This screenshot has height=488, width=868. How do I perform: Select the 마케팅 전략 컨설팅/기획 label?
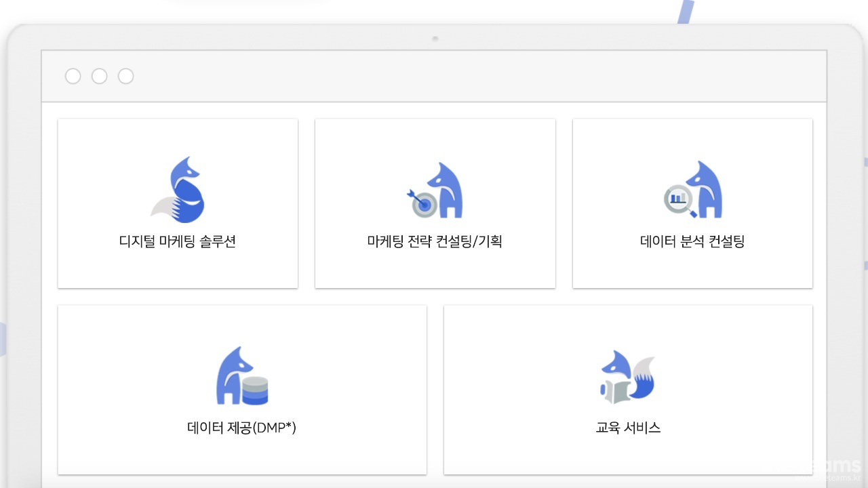(435, 242)
